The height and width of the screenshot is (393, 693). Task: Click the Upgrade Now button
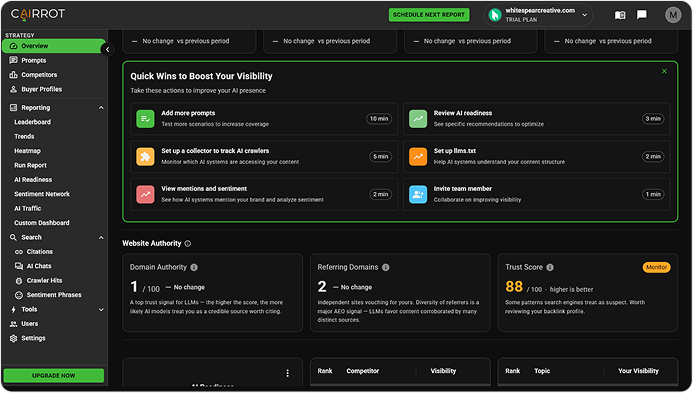[x=53, y=376]
